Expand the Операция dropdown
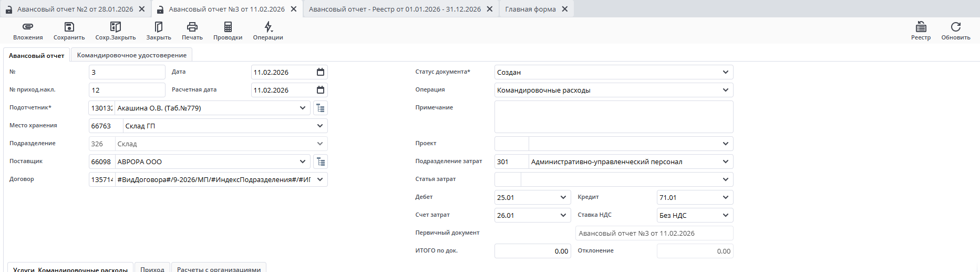This screenshot has height=272, width=980. tap(725, 90)
